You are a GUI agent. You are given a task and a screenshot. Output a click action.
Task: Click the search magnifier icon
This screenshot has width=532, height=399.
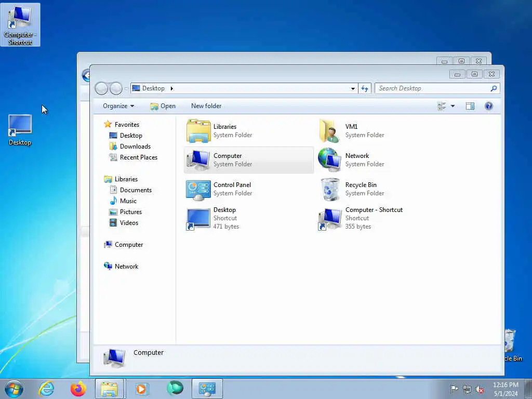click(x=494, y=88)
